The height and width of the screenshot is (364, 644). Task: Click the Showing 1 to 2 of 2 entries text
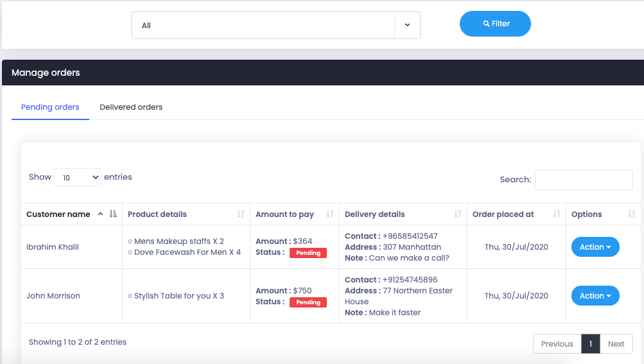78,342
